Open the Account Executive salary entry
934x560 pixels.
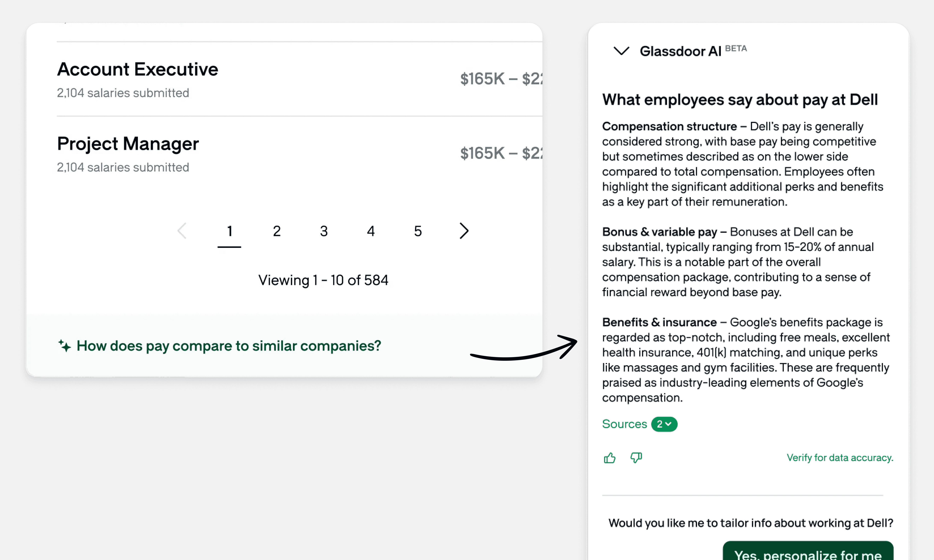pos(137,70)
